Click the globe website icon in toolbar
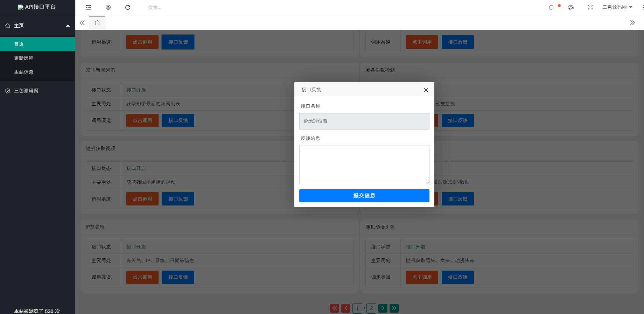 (108, 7)
